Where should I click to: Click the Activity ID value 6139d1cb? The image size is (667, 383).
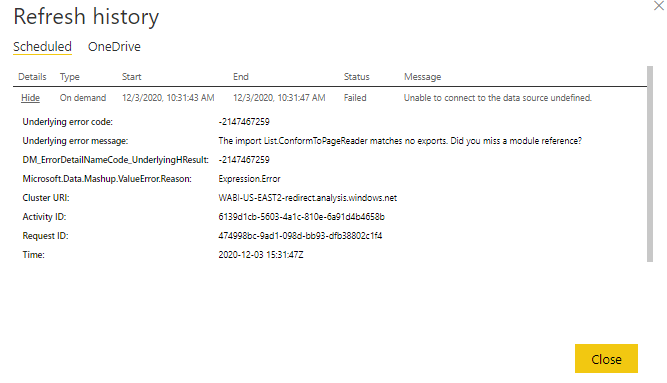point(301,217)
